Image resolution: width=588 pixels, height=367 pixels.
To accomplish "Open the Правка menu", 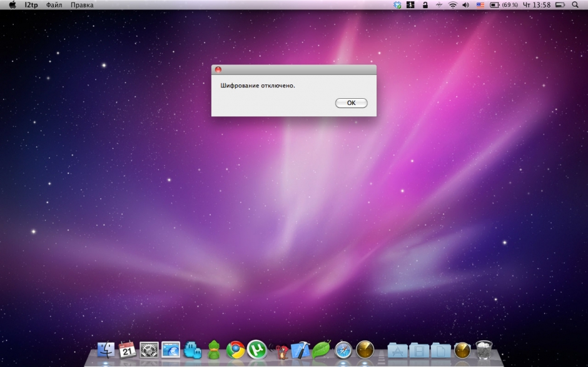I will tap(82, 5).
